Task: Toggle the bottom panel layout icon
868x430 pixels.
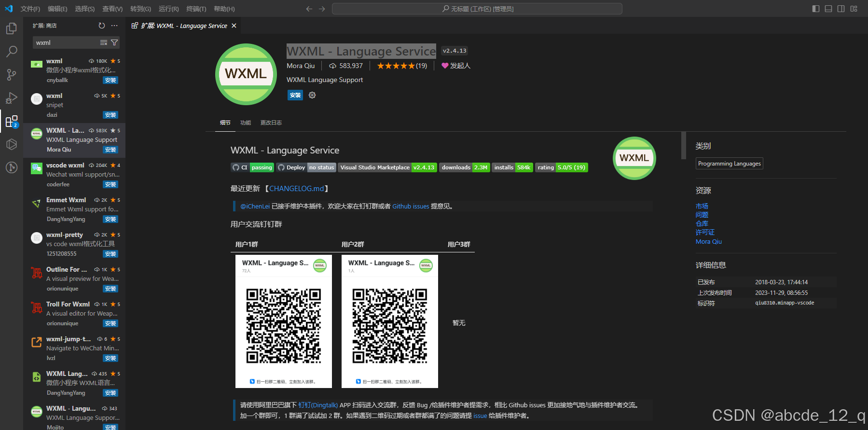Action: [828, 9]
